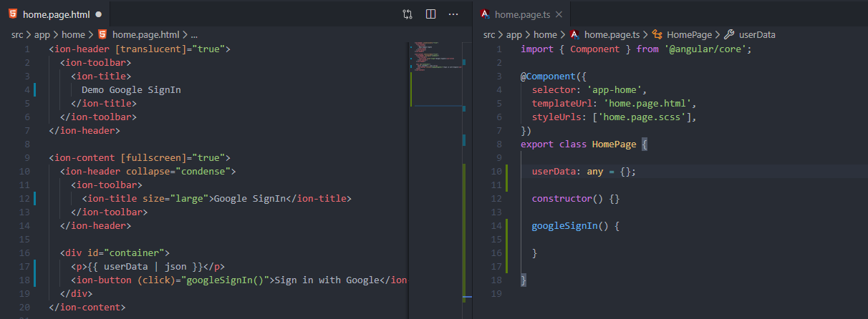Screen dimensions: 868x319
Task: Click the constructor() line
Action: point(575,199)
